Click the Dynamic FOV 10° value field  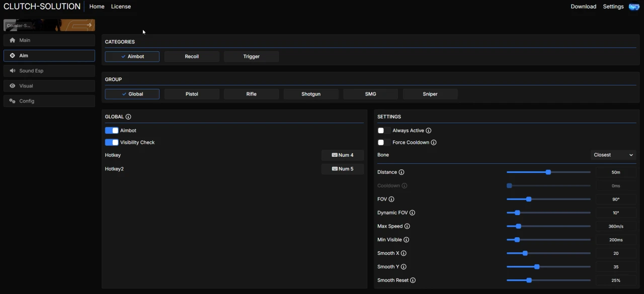[x=616, y=213]
